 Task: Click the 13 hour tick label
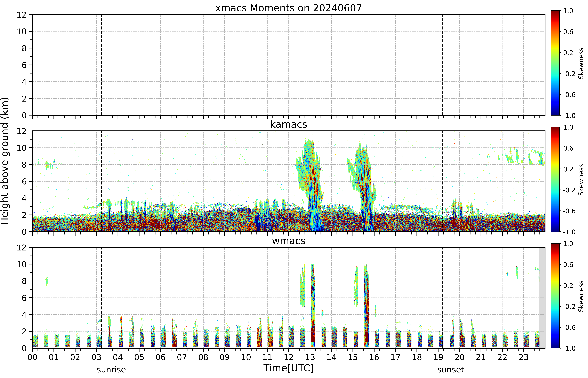pyautogui.click(x=310, y=357)
